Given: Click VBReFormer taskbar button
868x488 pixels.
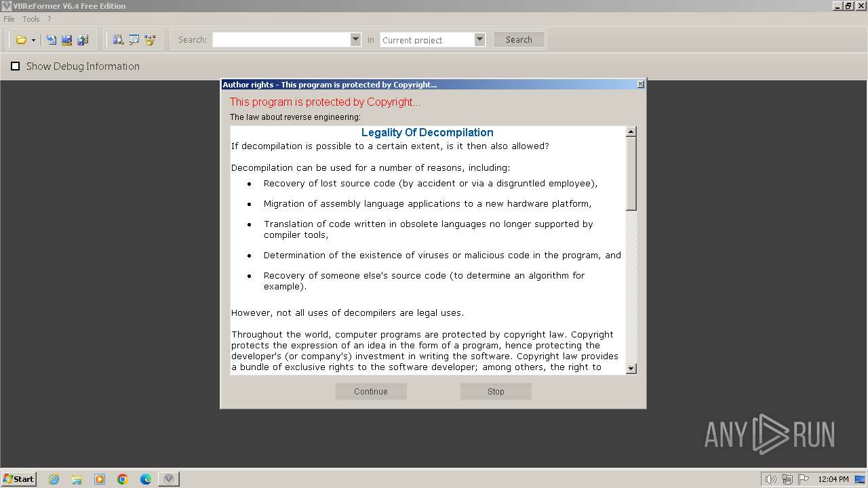Looking at the screenshot, I should pyautogui.click(x=169, y=479).
